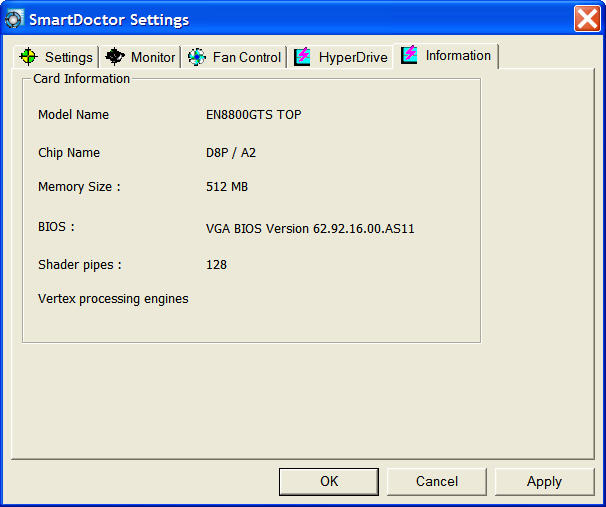This screenshot has width=606, height=507.
Task: Open the Fan Control tab
Action: tap(234, 57)
